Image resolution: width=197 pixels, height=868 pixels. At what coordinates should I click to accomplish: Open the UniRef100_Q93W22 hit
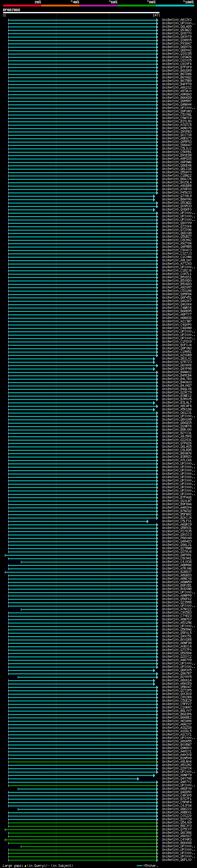(177, 30)
